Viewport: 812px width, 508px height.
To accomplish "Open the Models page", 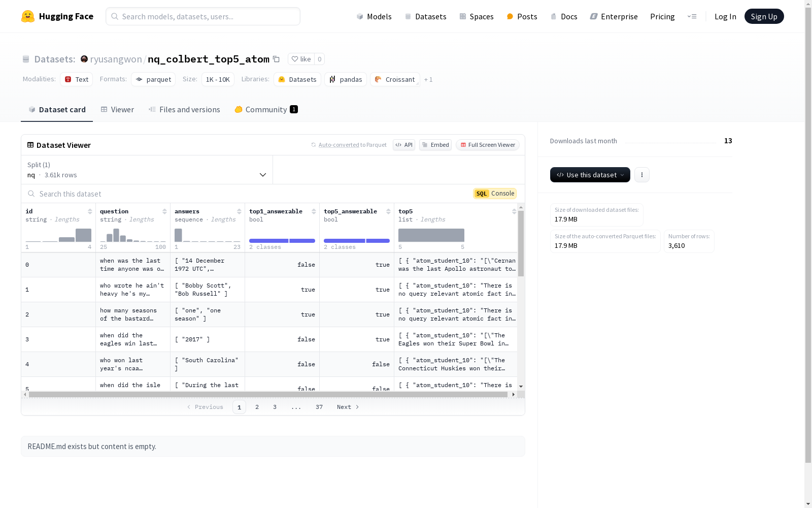I will point(374,16).
